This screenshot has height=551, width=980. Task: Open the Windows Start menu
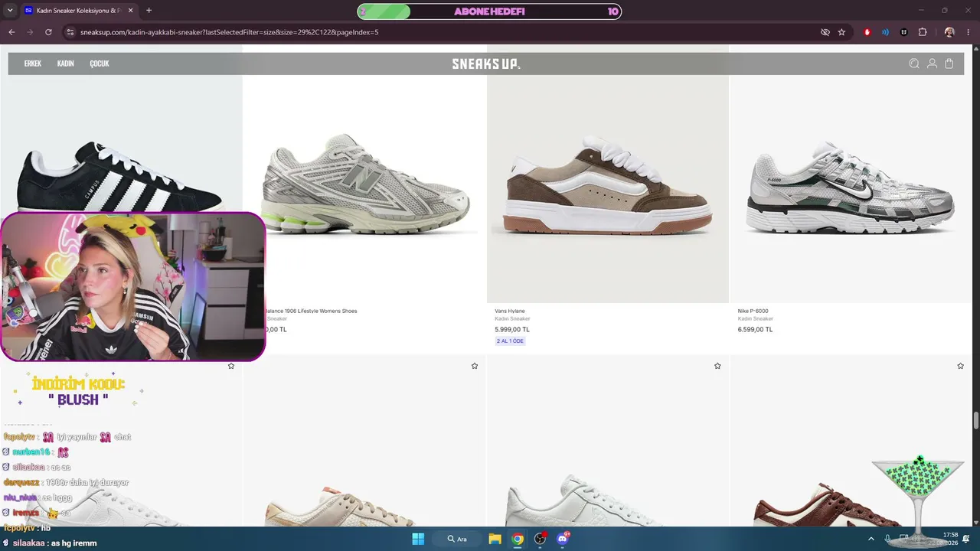418,539
